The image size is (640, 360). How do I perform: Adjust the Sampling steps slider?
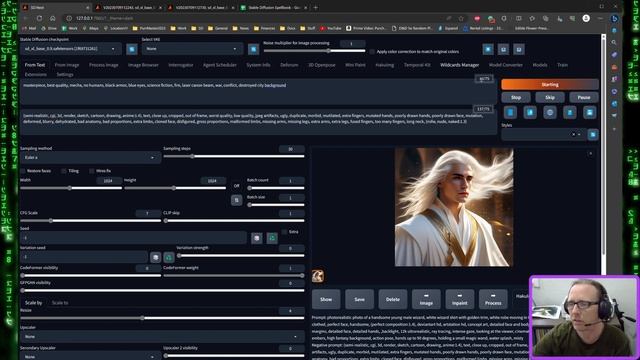[234, 156]
